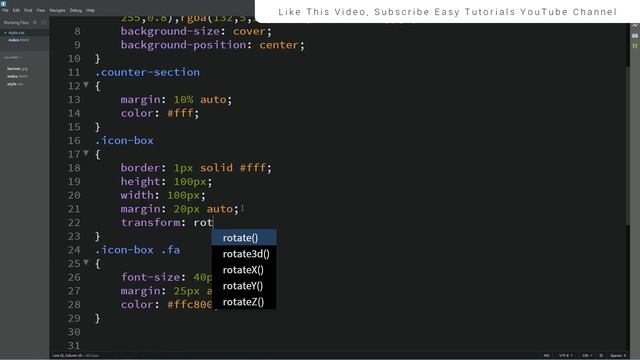640x360 pixels.
Task: Open the File menu
Action: pyautogui.click(x=5, y=10)
